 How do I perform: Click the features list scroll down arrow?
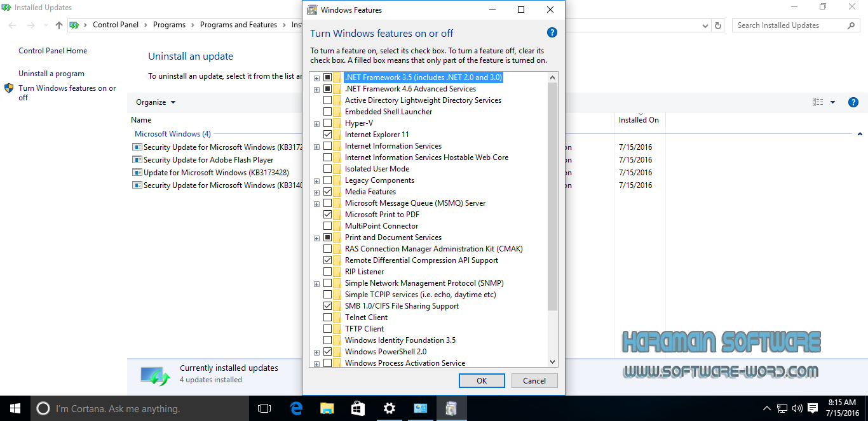pos(552,362)
